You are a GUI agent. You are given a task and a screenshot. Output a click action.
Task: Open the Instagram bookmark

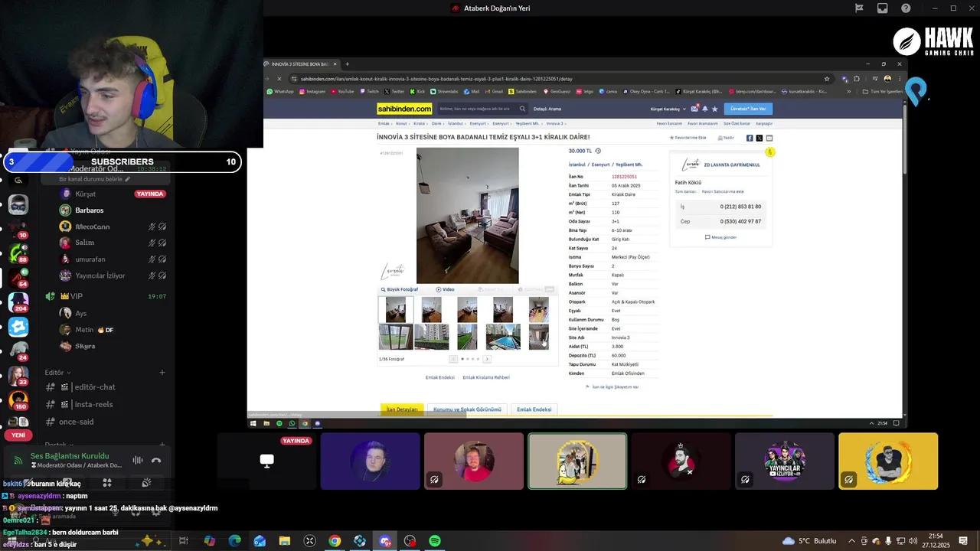[x=312, y=91]
